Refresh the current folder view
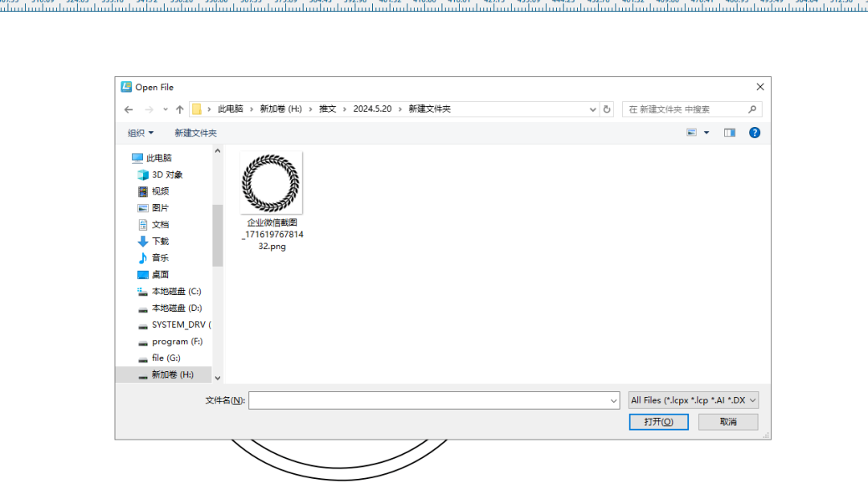 607,109
